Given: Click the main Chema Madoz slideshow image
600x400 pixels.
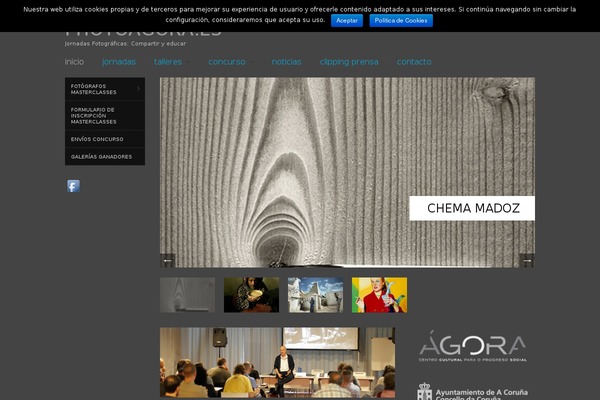Looking at the screenshot, I should point(347,172).
